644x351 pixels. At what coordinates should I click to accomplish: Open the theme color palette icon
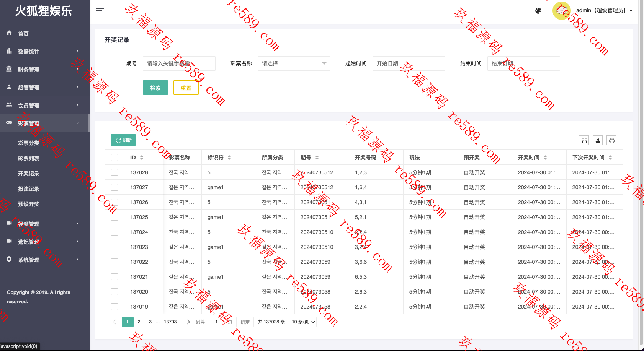pos(538,11)
